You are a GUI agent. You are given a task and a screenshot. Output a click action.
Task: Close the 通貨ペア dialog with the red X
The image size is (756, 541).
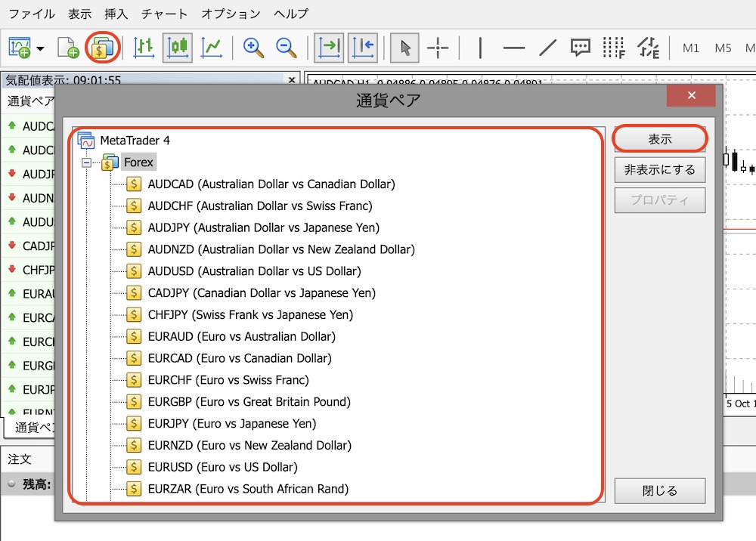click(x=691, y=95)
